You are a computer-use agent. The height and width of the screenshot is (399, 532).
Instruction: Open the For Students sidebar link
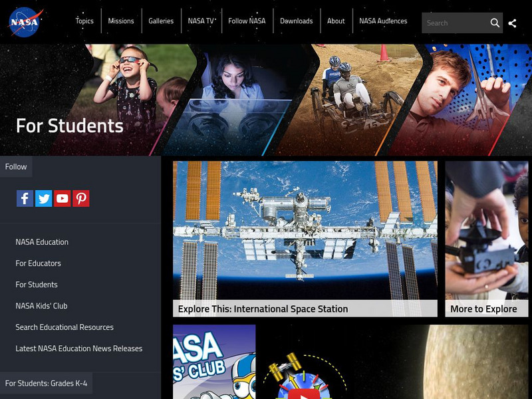pos(37,285)
